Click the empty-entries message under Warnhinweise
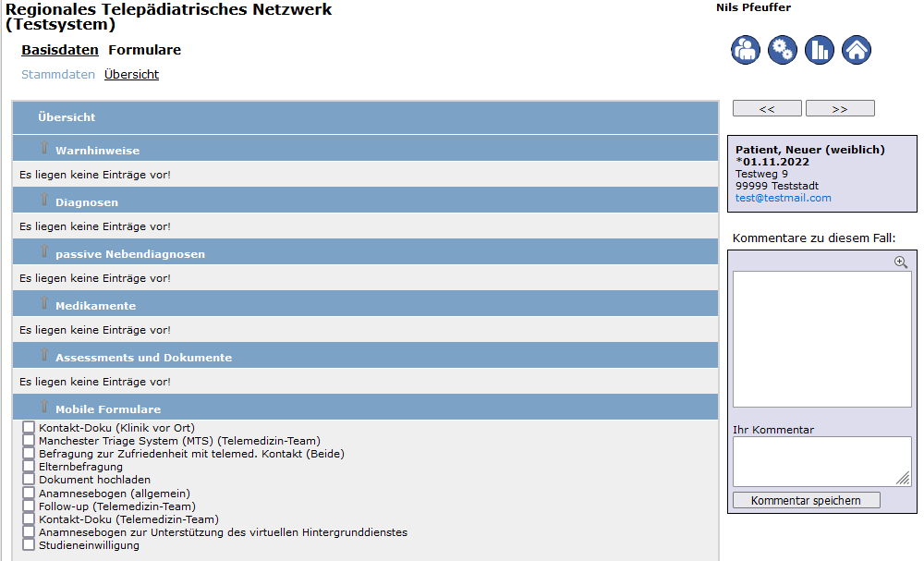The width and height of the screenshot is (924, 561). (95, 175)
